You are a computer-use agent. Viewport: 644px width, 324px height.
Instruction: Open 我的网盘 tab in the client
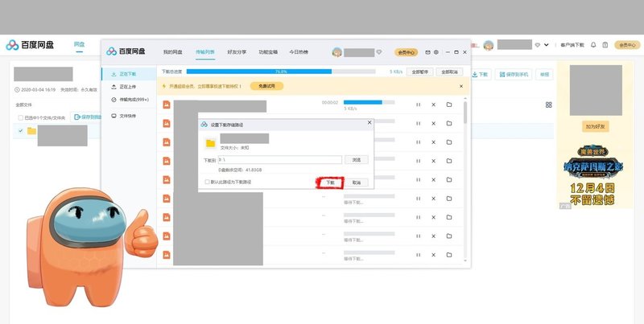click(x=172, y=52)
